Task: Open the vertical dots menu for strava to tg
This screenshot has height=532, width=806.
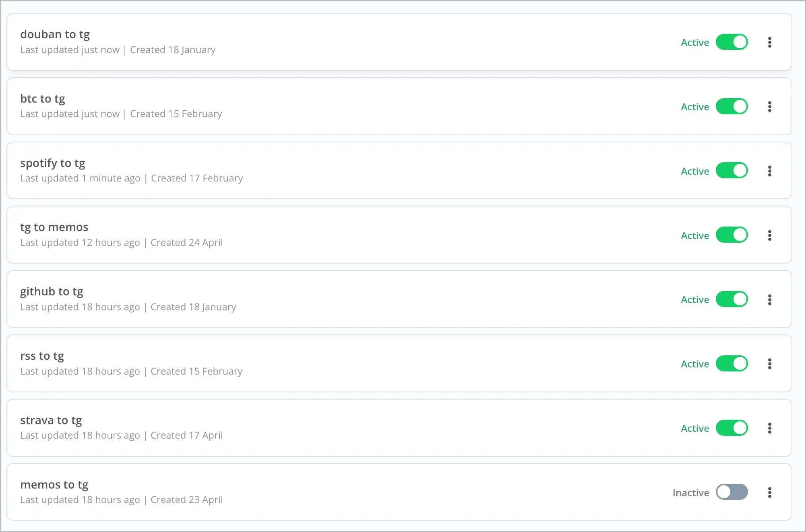Action: pyautogui.click(x=769, y=428)
